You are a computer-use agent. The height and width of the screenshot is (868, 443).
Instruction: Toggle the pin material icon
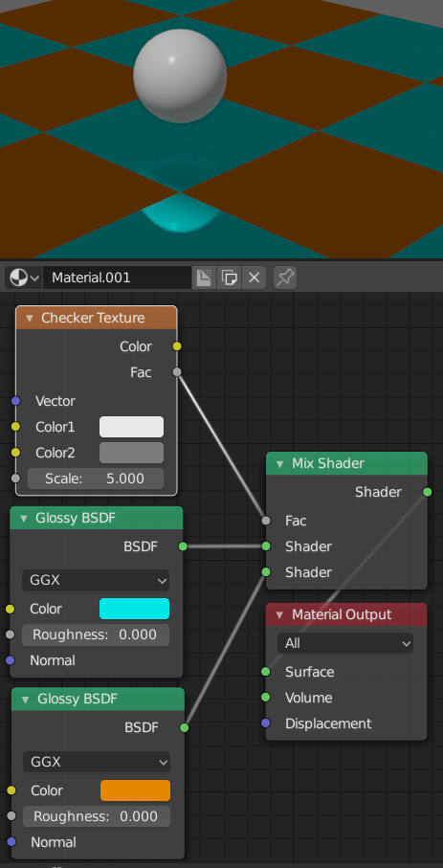(x=284, y=278)
